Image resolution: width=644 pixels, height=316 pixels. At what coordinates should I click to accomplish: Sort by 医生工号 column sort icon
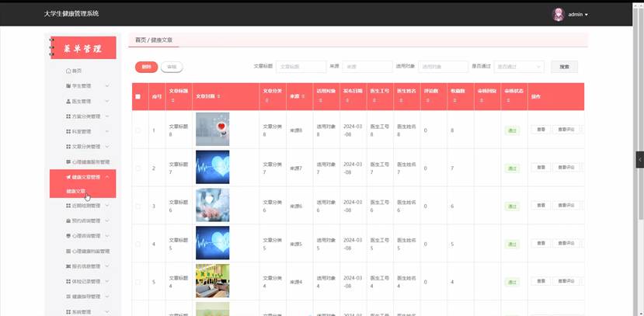pos(374,100)
